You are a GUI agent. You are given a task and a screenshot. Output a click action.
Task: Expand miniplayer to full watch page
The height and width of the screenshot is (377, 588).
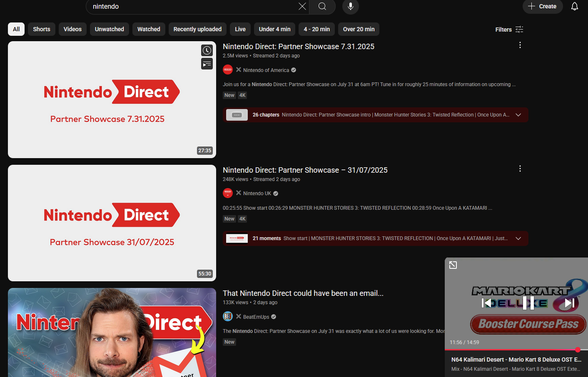click(453, 265)
